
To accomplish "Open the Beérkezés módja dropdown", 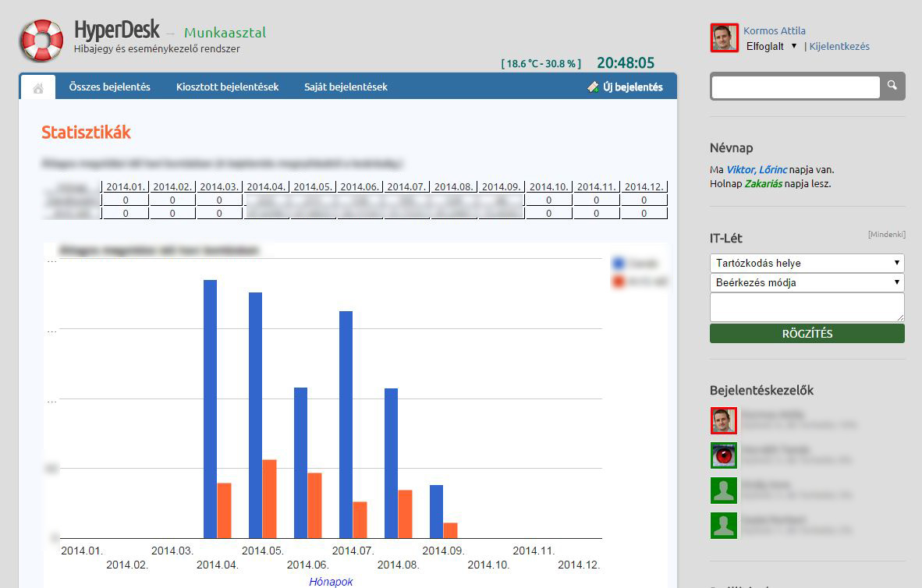I will pyautogui.click(x=807, y=282).
